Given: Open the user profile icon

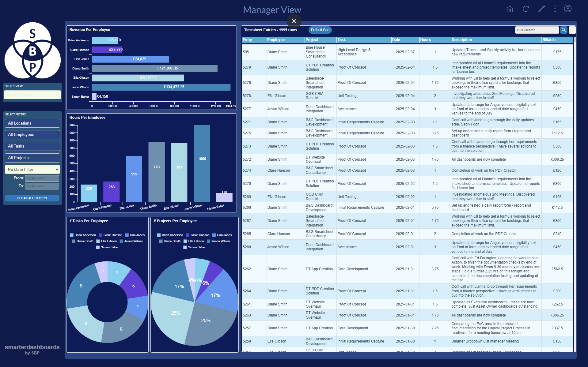Looking at the screenshot, I should [568, 9].
